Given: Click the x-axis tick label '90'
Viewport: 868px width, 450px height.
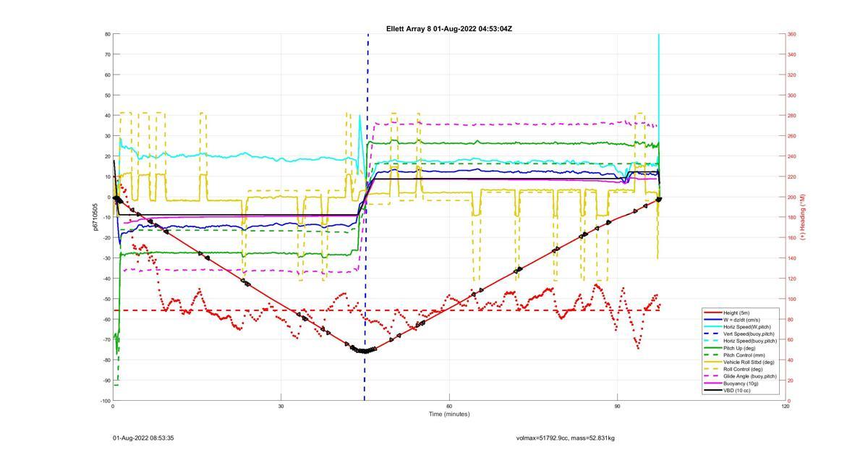Looking at the screenshot, I should [617, 407].
